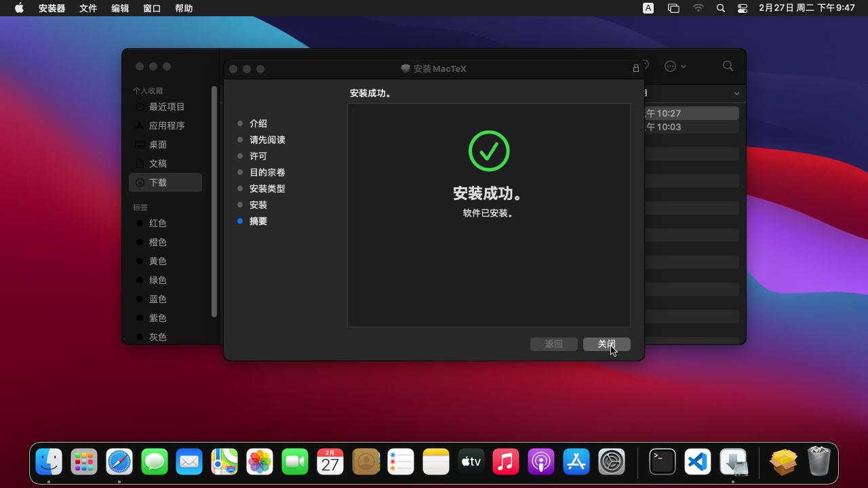Open Control Center from the menu bar

tap(743, 8)
